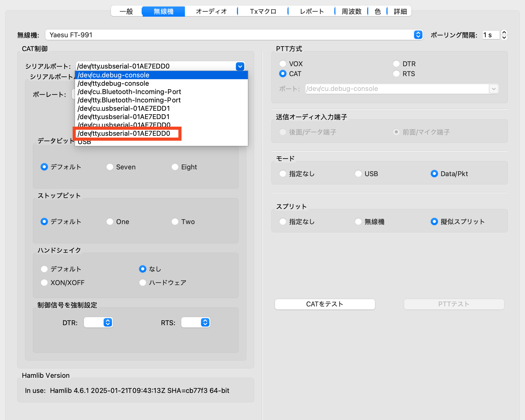Open the RTS force setting dropdown

click(205, 323)
